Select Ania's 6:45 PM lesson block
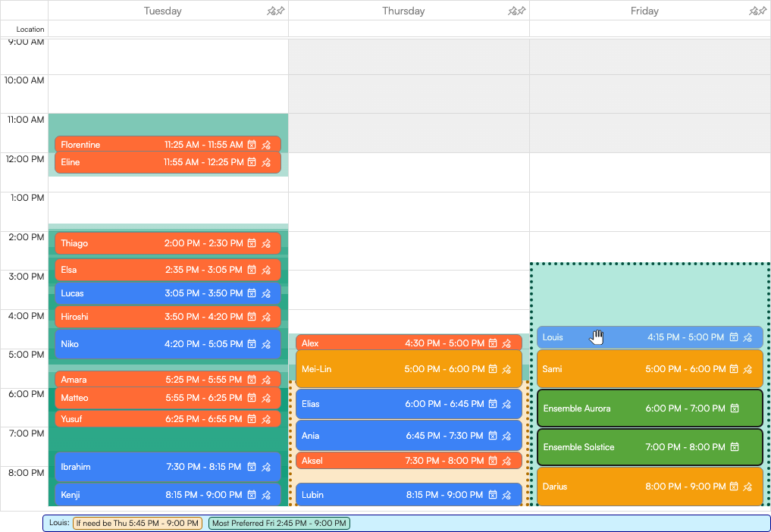Image resolution: width=771 pixels, height=532 pixels. pos(409,436)
